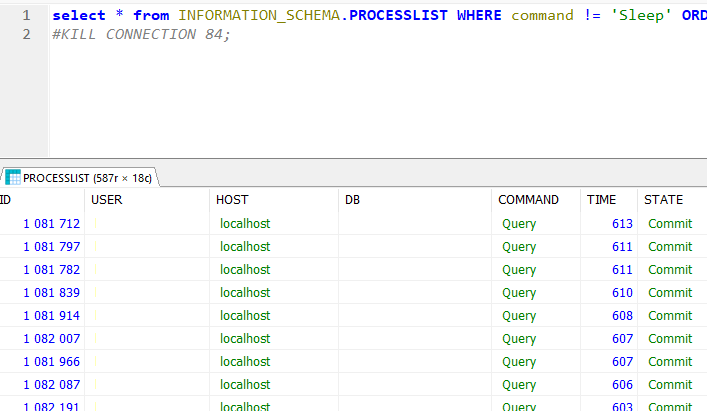Screen dimensions: 707x411
Task: Click localhost in row 1 081 839
Action: click(245, 293)
